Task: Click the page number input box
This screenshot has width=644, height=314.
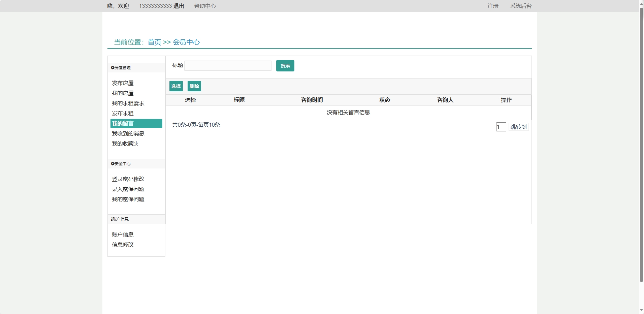Action: (x=501, y=127)
